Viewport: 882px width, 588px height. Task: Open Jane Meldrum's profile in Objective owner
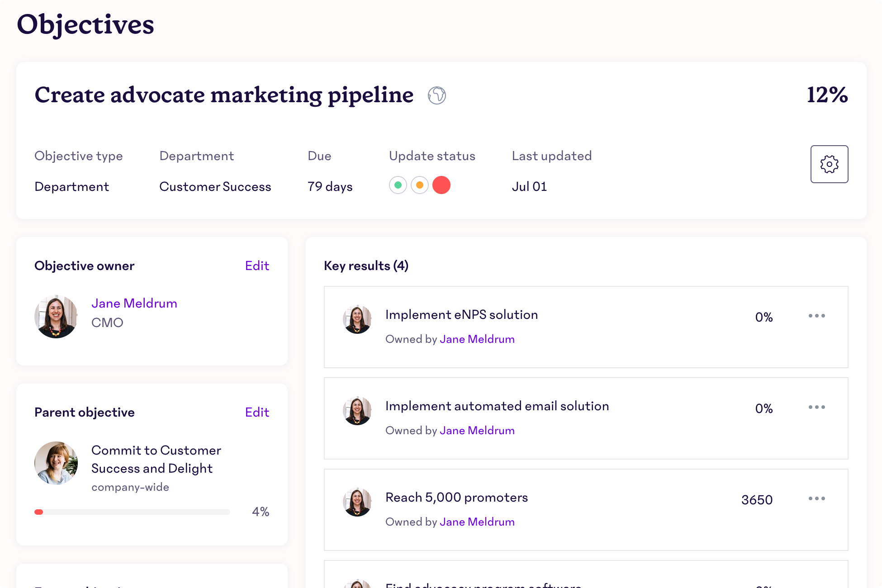[134, 303]
